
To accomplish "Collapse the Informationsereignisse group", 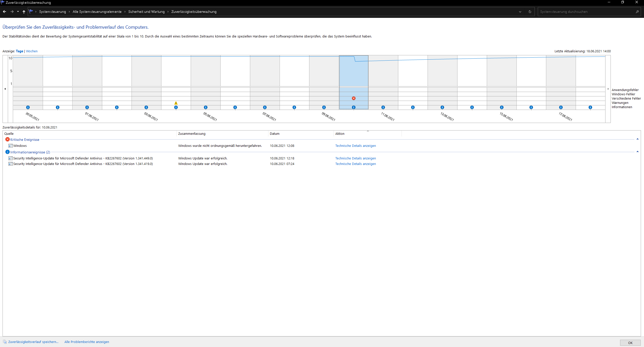I will tap(637, 152).
